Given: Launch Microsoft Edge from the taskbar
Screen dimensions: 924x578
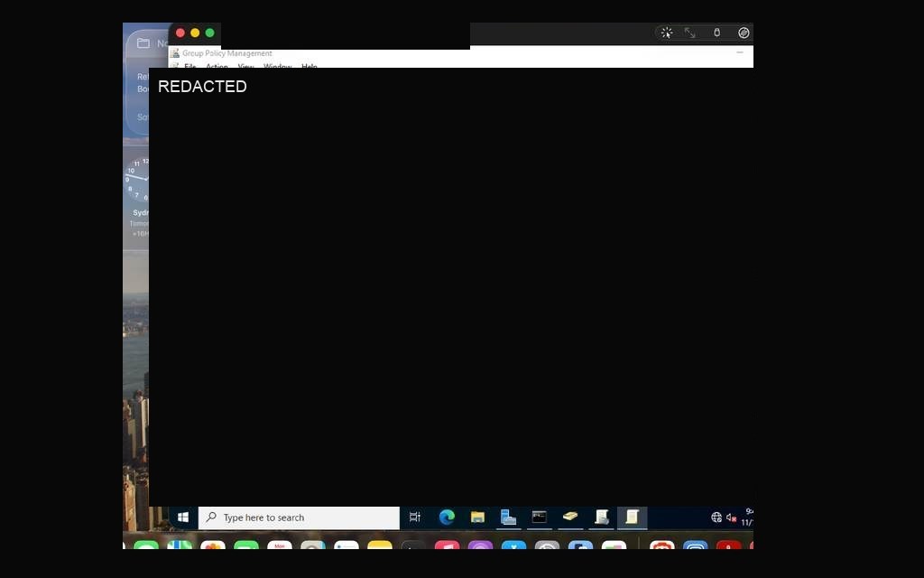Looking at the screenshot, I should (x=447, y=517).
